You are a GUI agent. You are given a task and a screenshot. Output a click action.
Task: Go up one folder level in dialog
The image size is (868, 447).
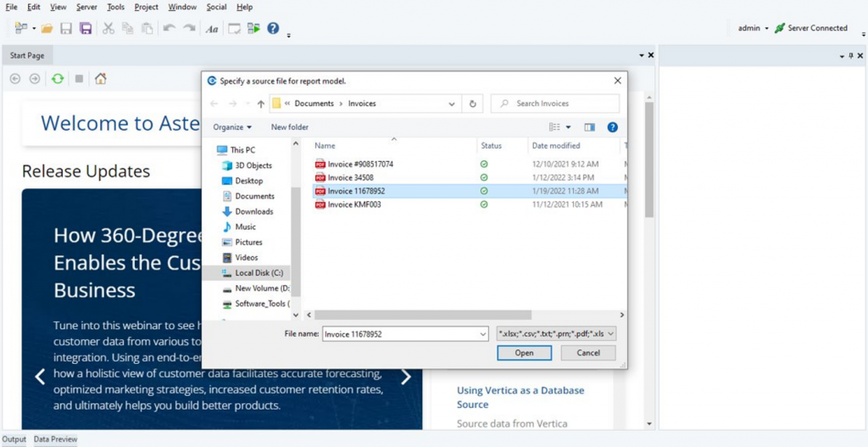click(260, 103)
